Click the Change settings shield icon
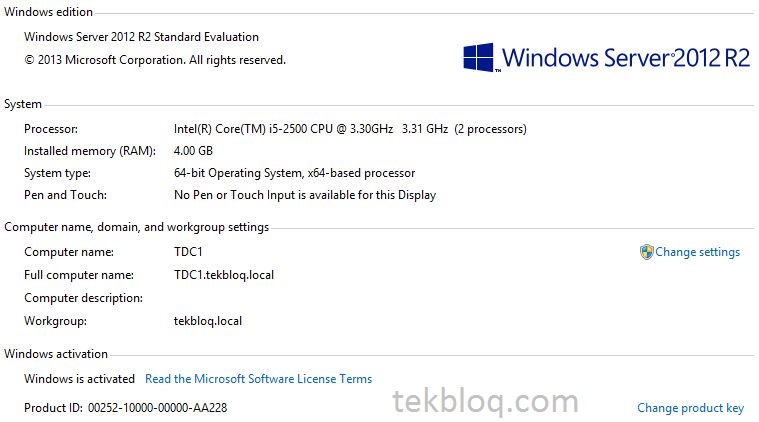The image size is (759, 422). coord(646,252)
